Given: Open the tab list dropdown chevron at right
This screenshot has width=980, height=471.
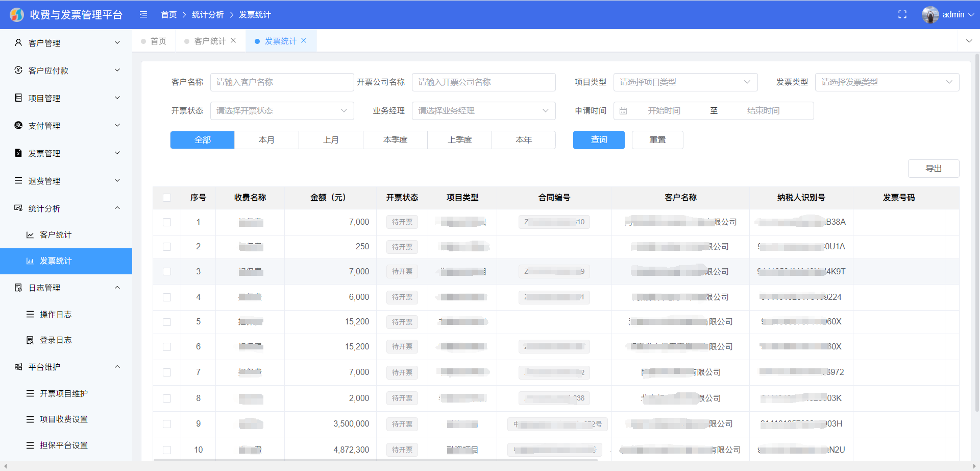Looking at the screenshot, I should pos(969,41).
